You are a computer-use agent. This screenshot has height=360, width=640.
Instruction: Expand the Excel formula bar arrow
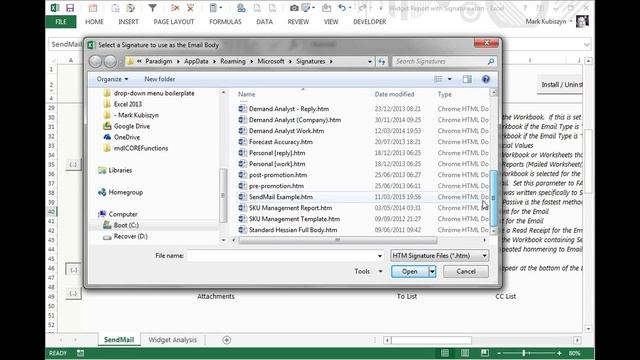[587, 44]
